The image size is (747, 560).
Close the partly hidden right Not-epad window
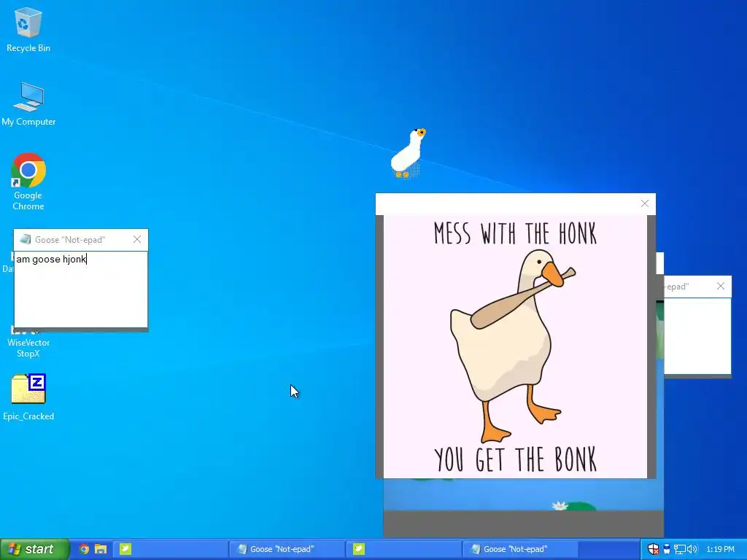point(720,286)
